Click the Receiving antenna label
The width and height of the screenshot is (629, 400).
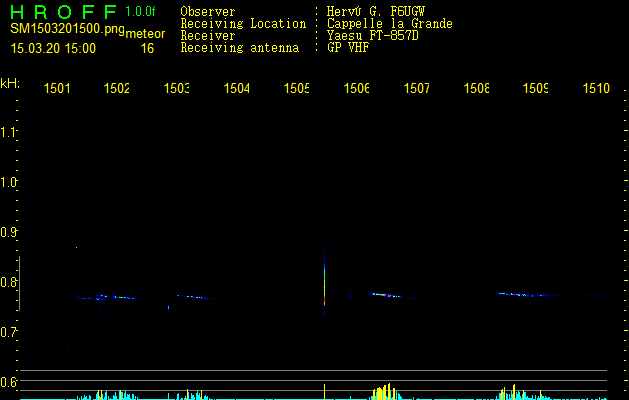(x=239, y=48)
